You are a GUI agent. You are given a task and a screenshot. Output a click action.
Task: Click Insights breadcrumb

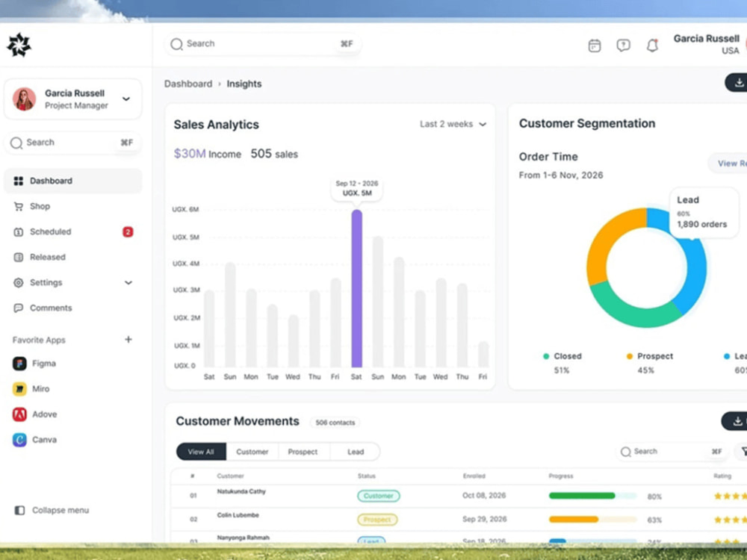coord(244,84)
